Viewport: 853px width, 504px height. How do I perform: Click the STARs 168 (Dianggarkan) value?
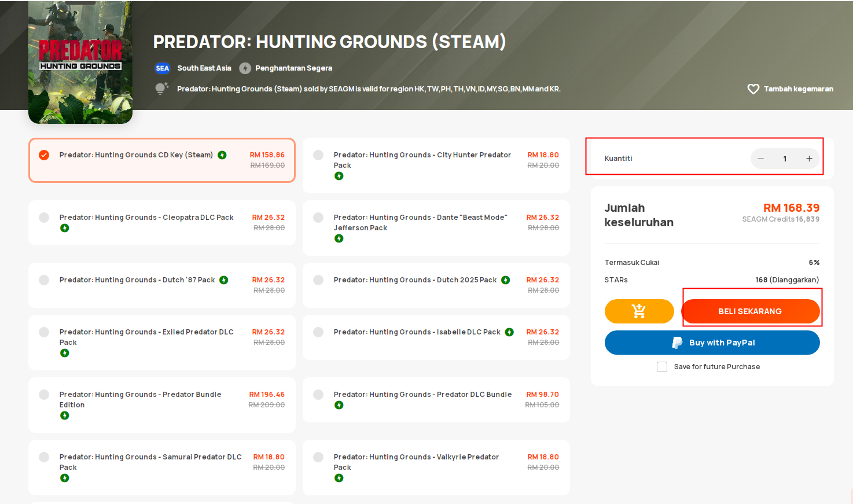(787, 280)
